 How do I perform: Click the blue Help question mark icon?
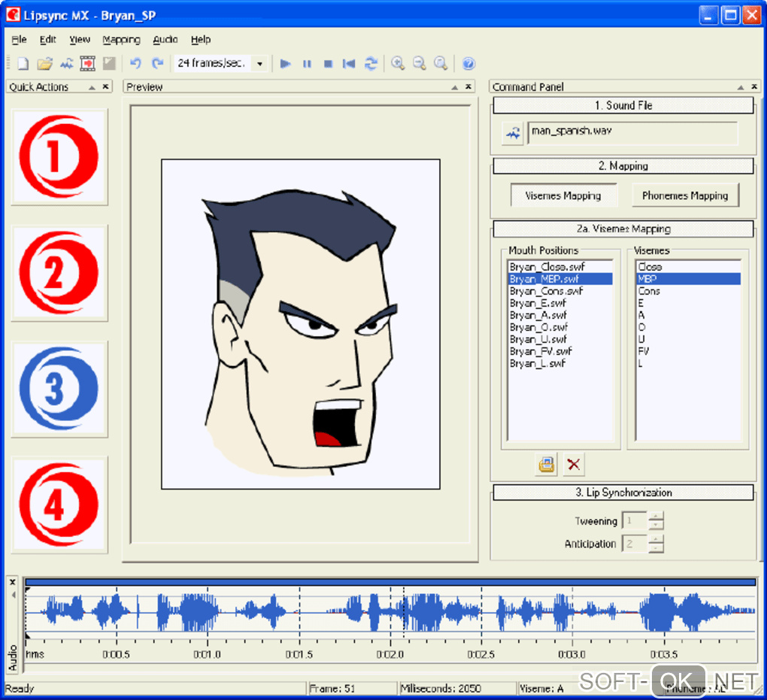pos(468,64)
